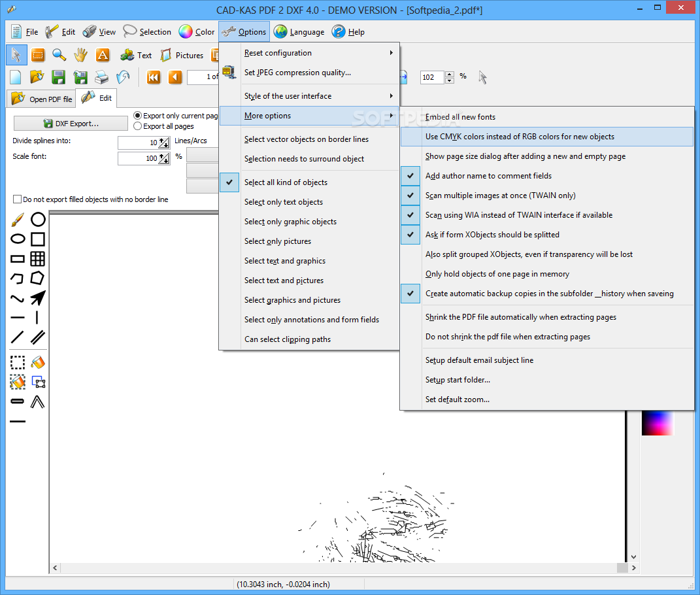
Task: Select the arrow pointer tool
Action: [16, 55]
